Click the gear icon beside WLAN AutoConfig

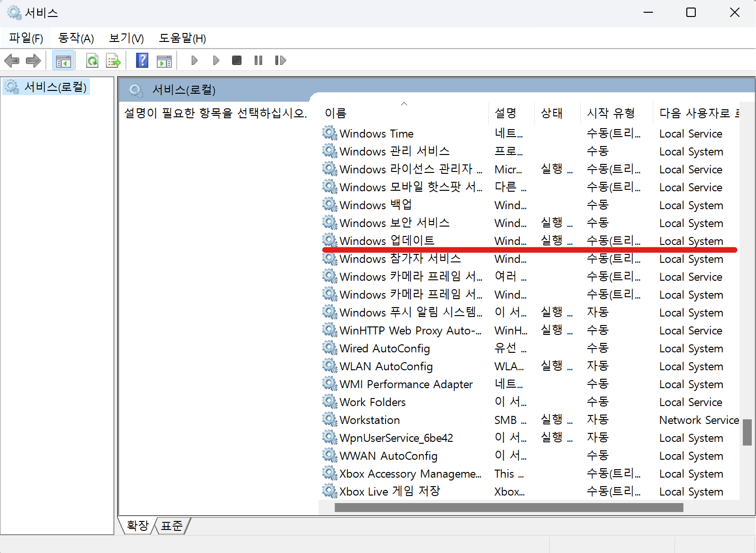[330, 366]
